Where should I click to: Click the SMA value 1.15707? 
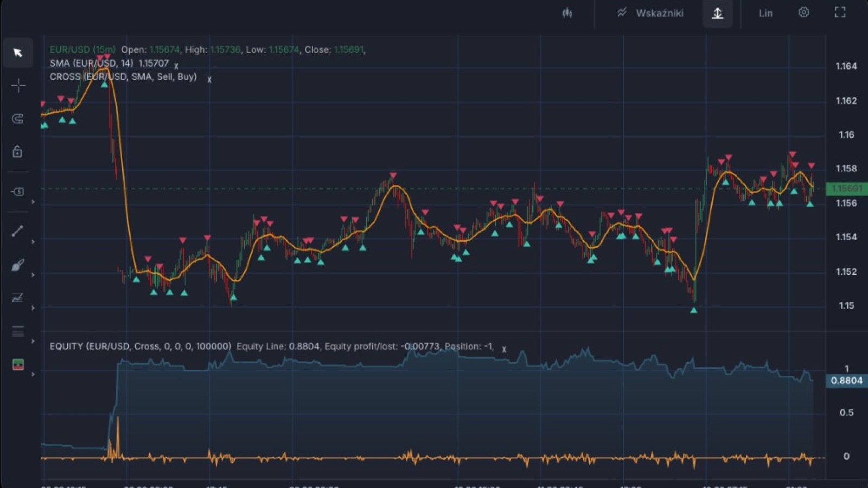click(x=154, y=63)
